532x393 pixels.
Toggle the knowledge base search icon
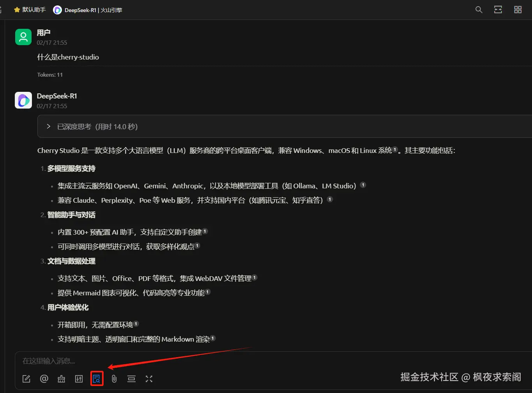click(x=97, y=379)
